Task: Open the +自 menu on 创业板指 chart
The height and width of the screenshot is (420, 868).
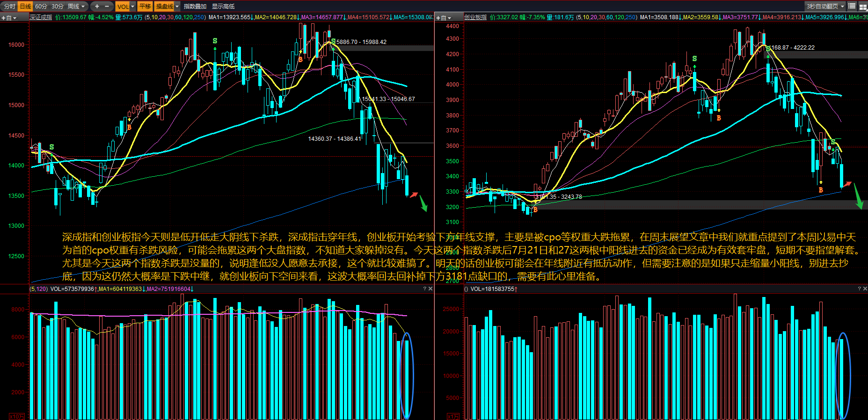Action: [x=444, y=18]
